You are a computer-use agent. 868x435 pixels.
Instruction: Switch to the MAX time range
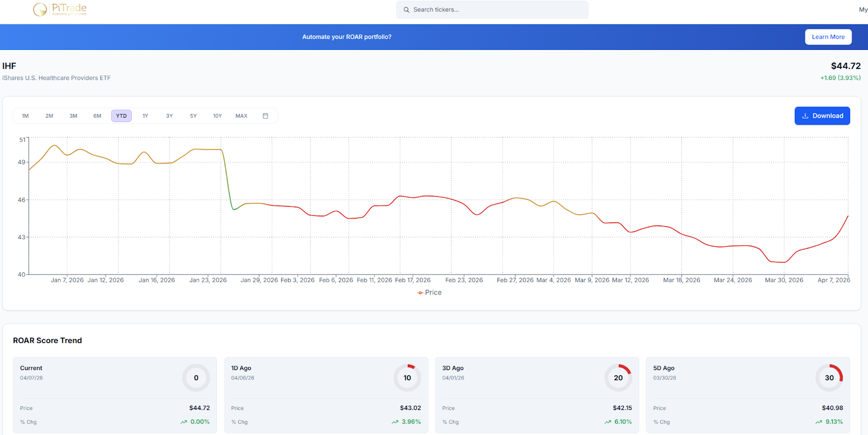click(x=241, y=116)
